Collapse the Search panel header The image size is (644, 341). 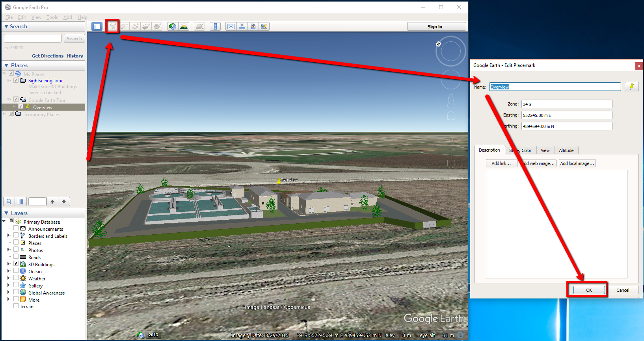click(x=43, y=26)
